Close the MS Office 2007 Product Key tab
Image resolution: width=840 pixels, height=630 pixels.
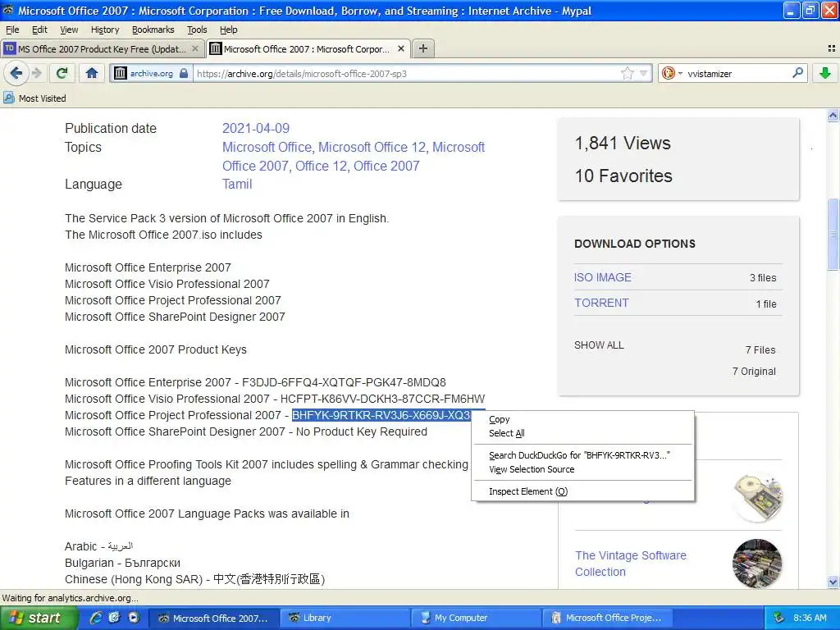(x=195, y=48)
